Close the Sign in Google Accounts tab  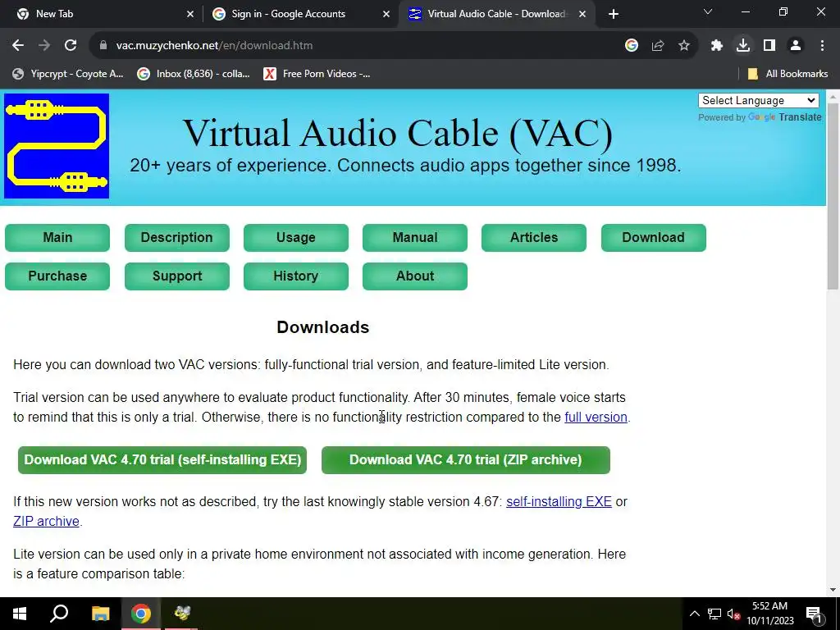tap(386, 14)
